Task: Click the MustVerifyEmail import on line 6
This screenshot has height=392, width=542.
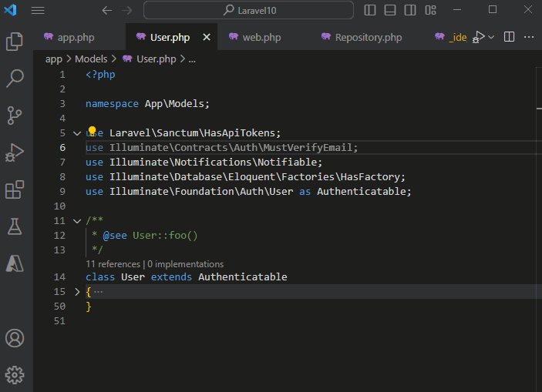Action: pyautogui.click(x=308, y=147)
